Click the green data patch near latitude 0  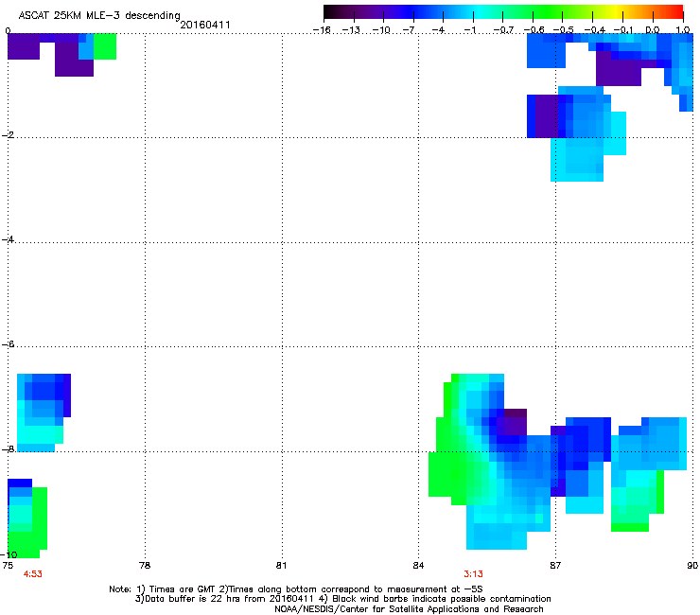tap(105, 46)
